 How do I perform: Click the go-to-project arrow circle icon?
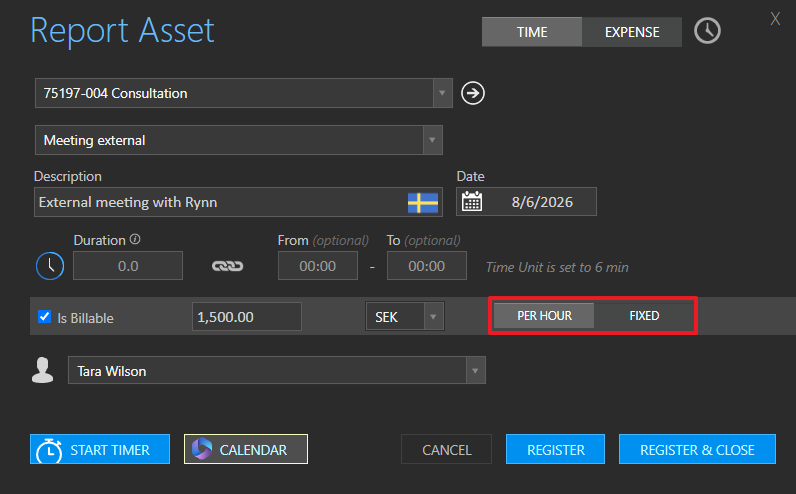point(473,93)
